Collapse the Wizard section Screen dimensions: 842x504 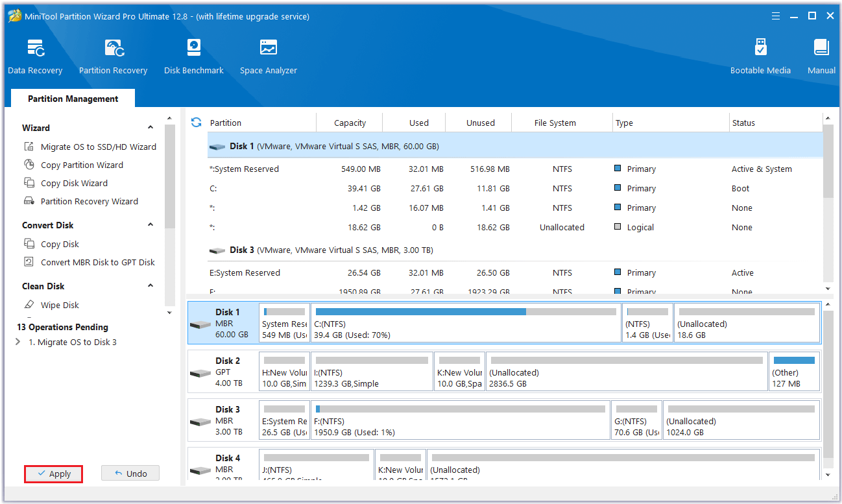point(150,128)
